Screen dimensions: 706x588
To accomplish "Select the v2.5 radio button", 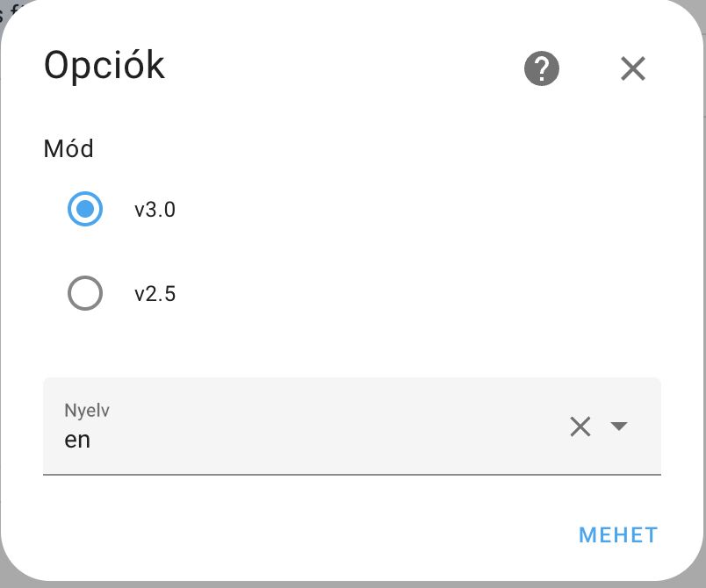I will (85, 294).
